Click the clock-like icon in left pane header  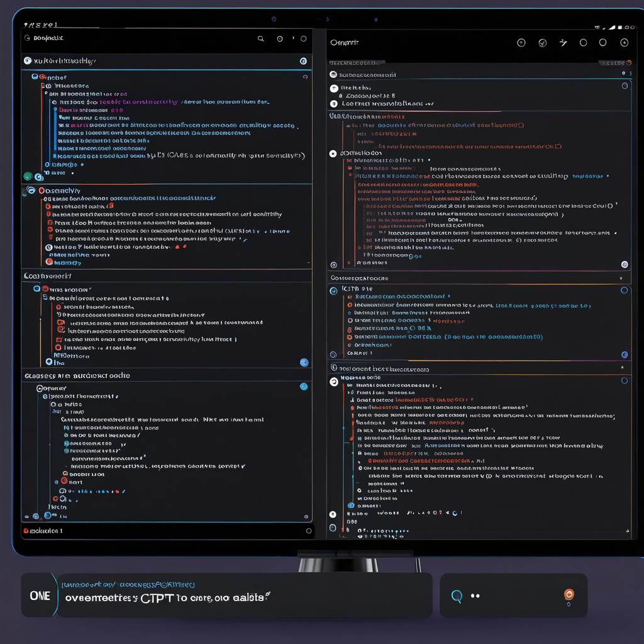coord(280,39)
